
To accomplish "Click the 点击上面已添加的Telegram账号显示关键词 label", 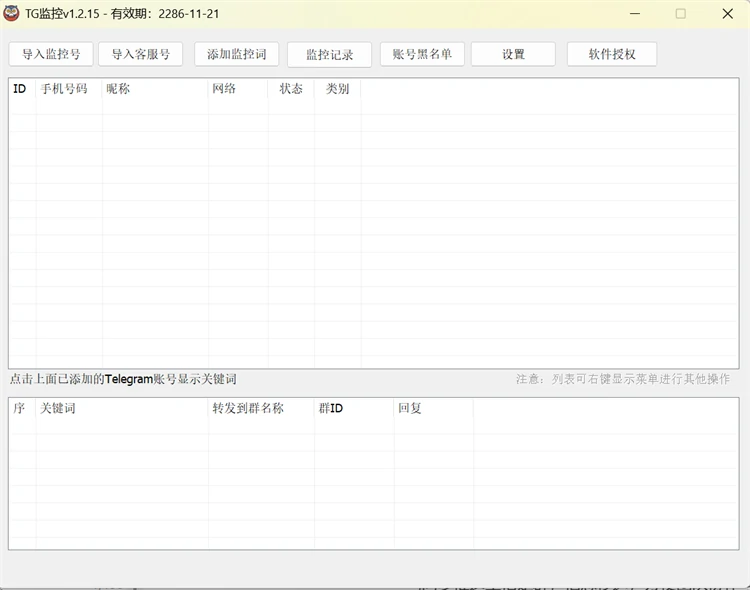I will tap(123, 379).
